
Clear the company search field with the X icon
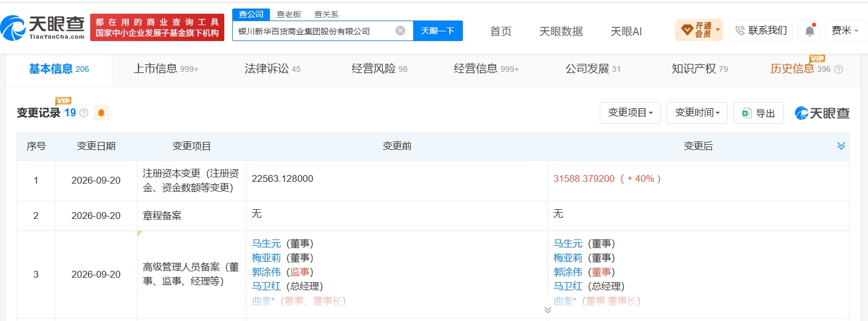click(x=401, y=31)
